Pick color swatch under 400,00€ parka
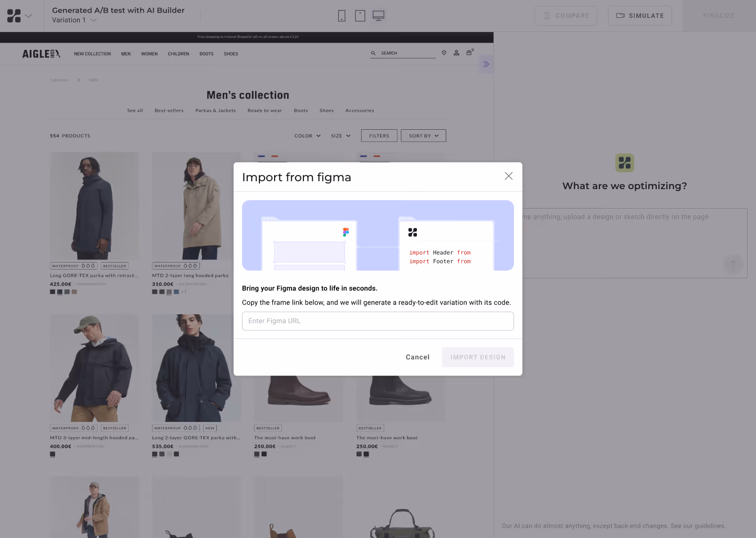 pyautogui.click(x=52, y=454)
